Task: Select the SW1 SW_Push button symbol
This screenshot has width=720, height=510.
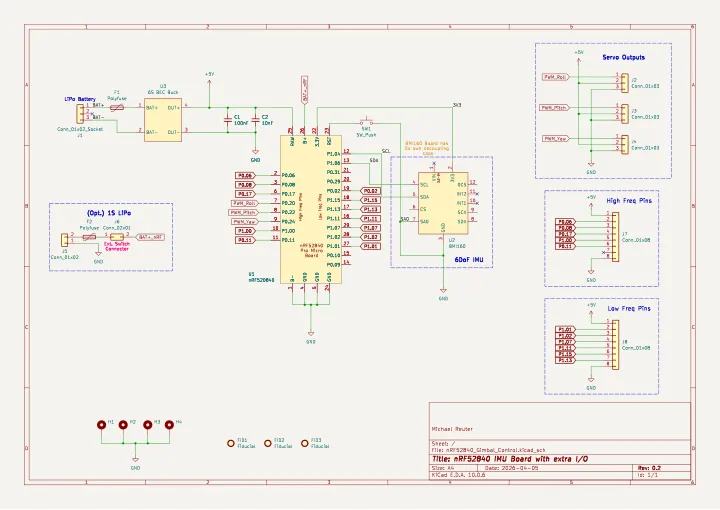Action: click(366, 122)
